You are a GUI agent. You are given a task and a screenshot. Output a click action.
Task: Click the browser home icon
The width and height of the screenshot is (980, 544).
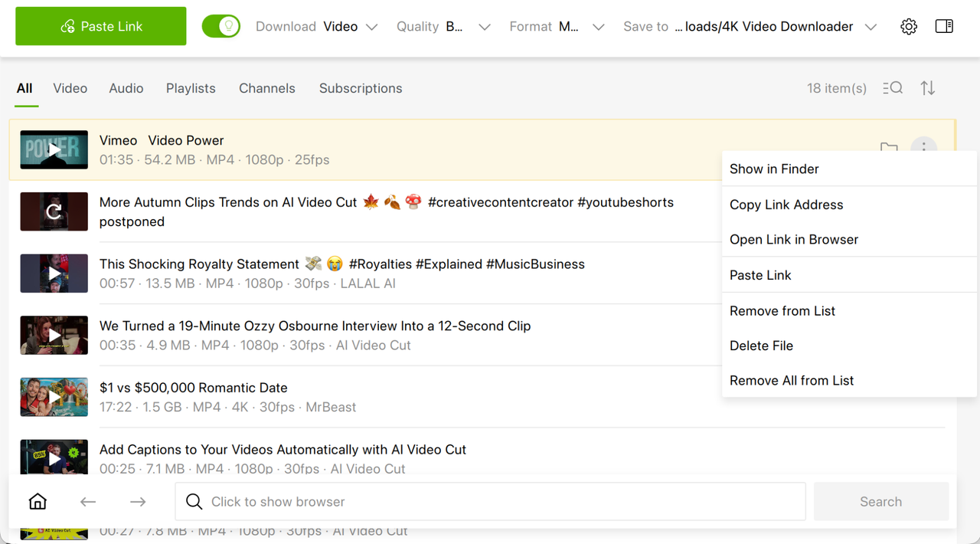coord(38,502)
